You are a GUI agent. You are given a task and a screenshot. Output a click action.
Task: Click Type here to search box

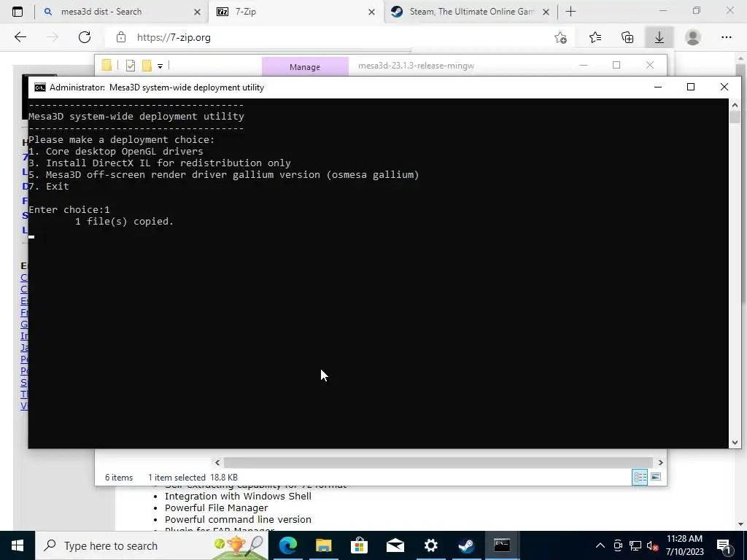pos(152,545)
